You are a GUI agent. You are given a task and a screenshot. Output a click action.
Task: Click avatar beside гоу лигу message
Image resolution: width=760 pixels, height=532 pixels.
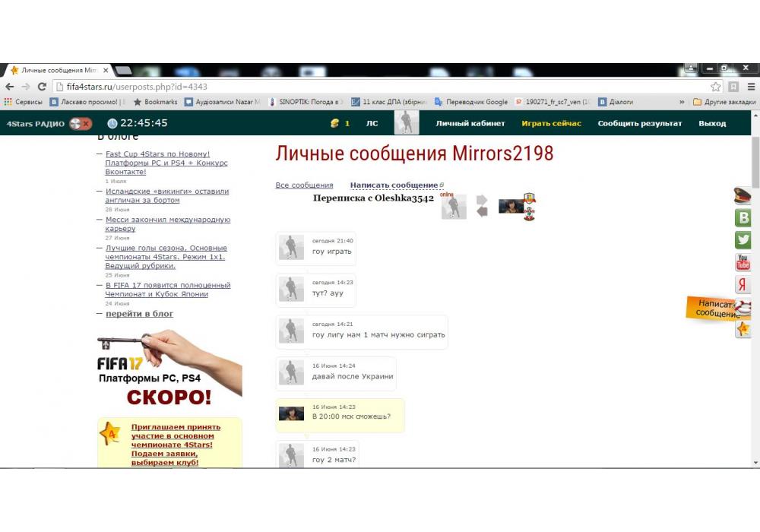pos(291,331)
